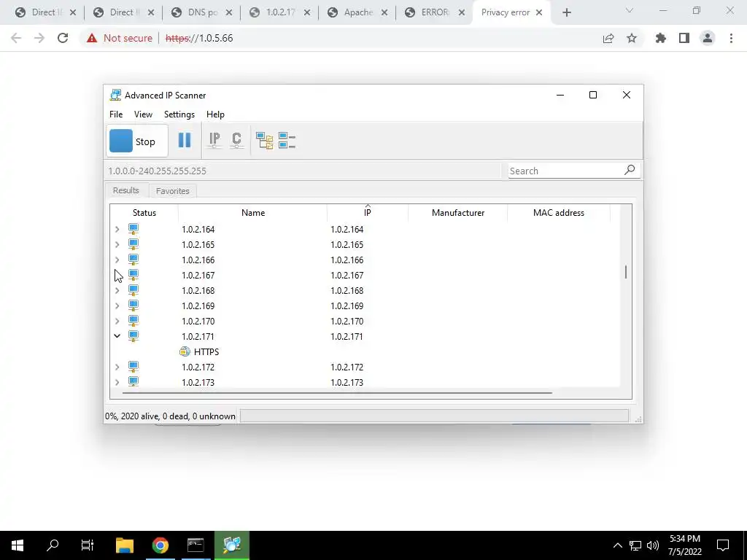Open the View menu
This screenshot has height=560, width=747.
pyautogui.click(x=143, y=114)
